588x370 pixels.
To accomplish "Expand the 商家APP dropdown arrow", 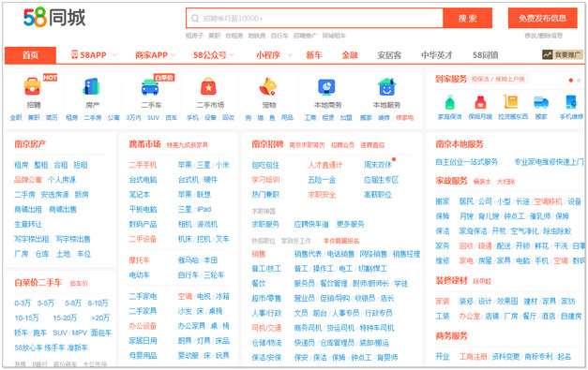I will 173,55.
